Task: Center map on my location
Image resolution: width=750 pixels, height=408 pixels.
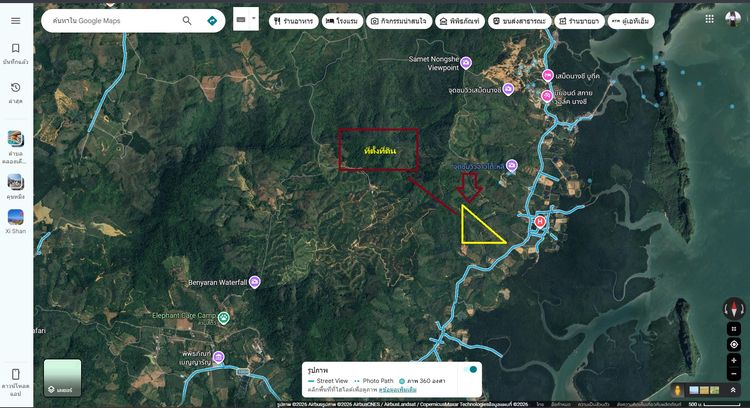Action: click(734, 344)
